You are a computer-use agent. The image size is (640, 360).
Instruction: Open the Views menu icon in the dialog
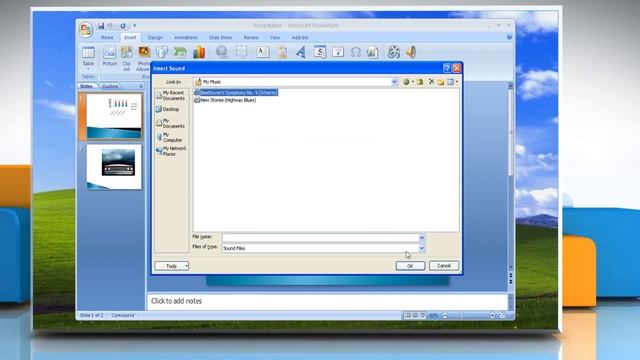pos(452,82)
